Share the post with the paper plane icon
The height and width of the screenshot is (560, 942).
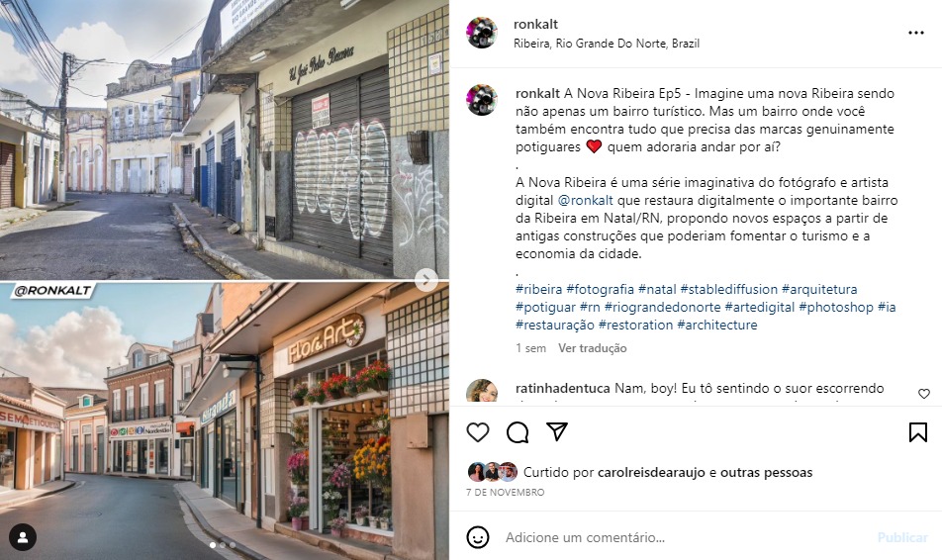tap(557, 431)
